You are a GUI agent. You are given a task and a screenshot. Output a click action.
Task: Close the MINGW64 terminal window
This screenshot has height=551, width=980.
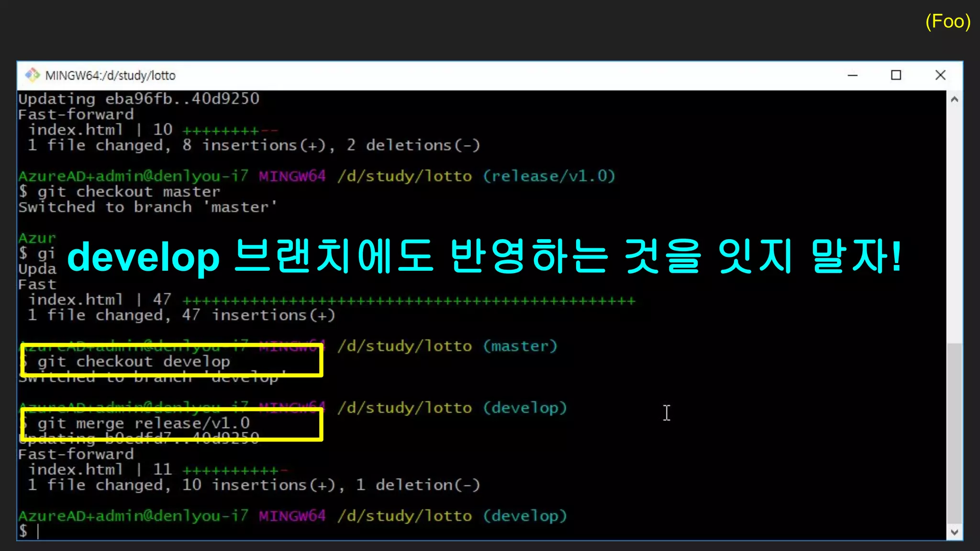tap(940, 75)
